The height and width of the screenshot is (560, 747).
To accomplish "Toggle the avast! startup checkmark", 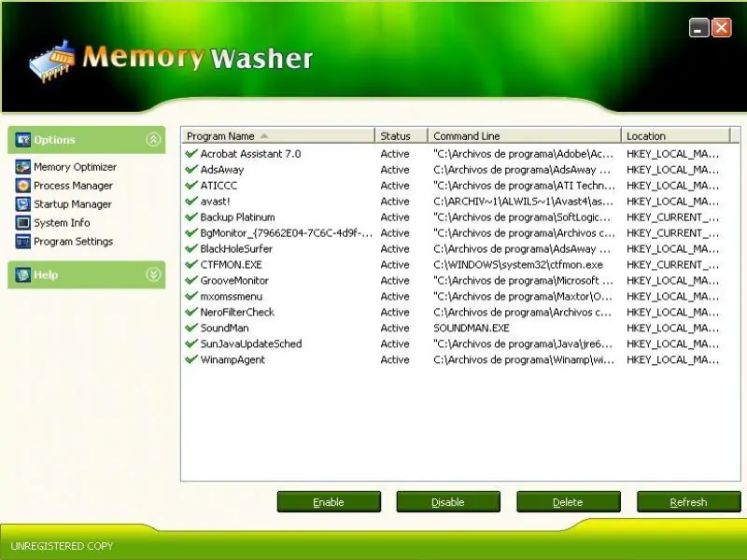I will point(191,201).
